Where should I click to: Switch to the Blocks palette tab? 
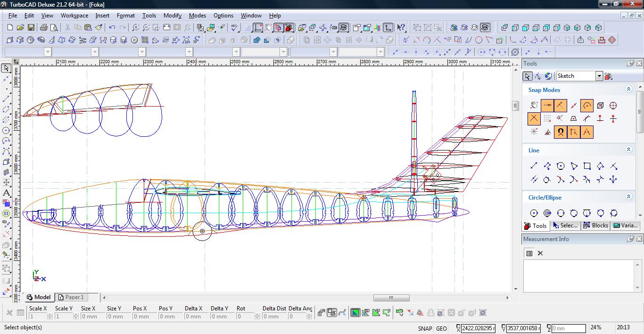(596, 225)
